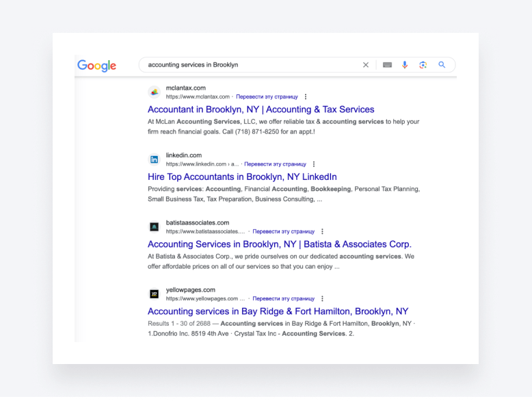Viewport: 532px width, 401px height.
Task: Open the three-dot menu for batistaassociates.com result
Action: (322, 231)
